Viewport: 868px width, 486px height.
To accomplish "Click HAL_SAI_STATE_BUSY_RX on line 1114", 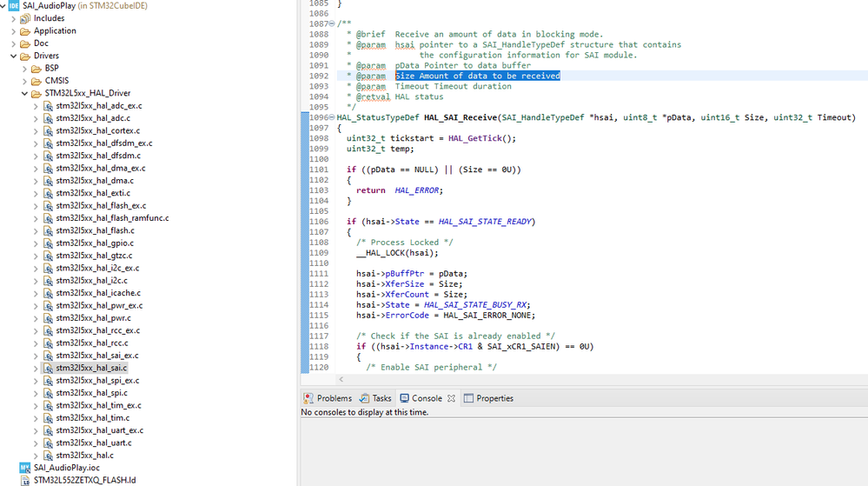I will [x=475, y=305].
